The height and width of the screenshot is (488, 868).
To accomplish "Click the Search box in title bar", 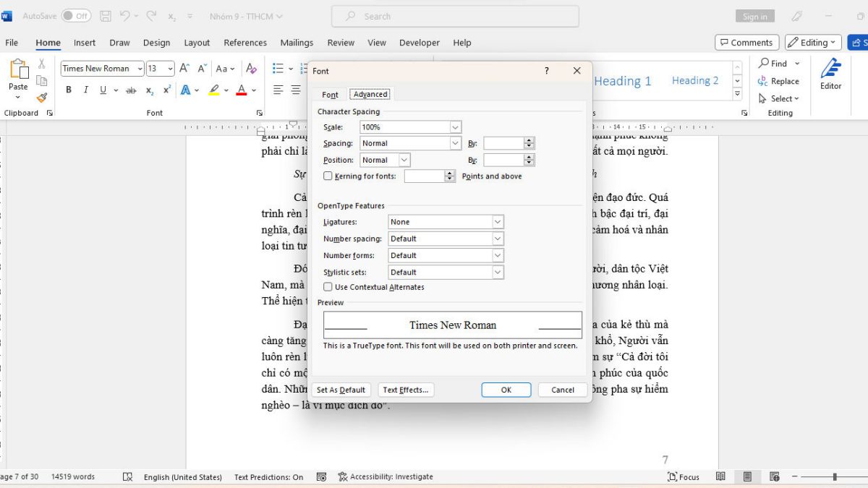I will pyautogui.click(x=455, y=16).
